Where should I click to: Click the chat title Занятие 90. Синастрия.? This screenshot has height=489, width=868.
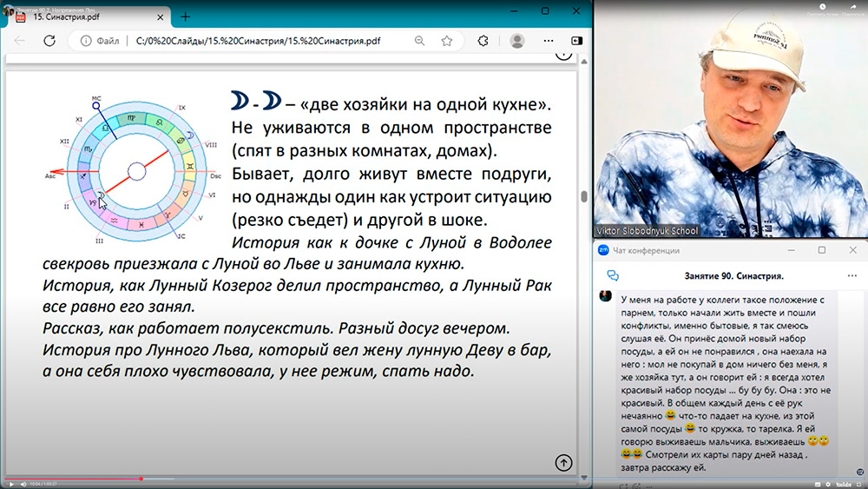point(734,276)
